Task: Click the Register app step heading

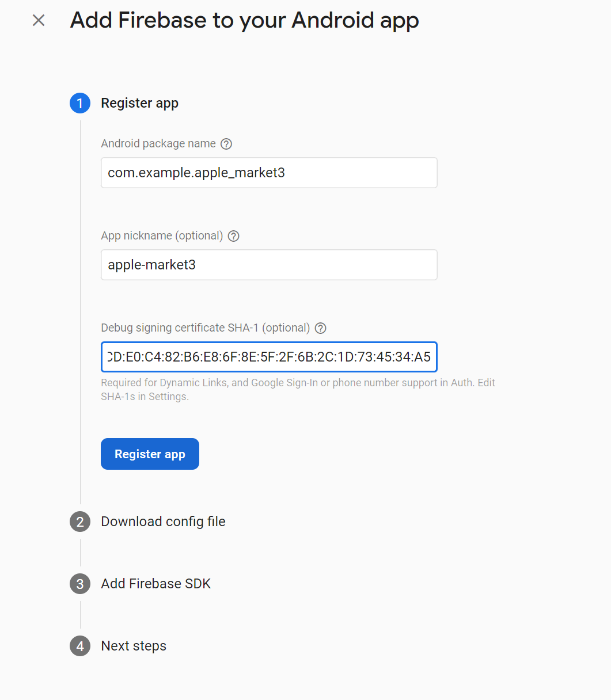Action: 140,103
